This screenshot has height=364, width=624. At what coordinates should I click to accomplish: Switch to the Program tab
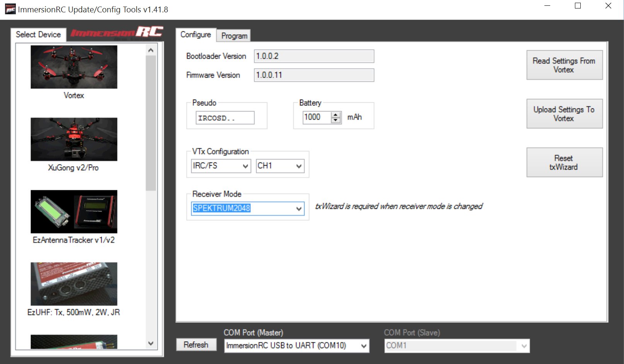[x=234, y=36]
